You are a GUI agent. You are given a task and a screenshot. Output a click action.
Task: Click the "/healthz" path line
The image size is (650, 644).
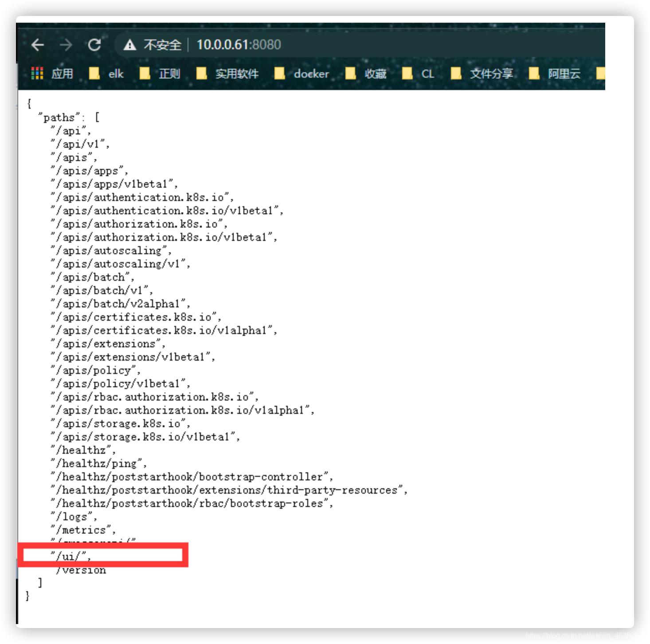tap(83, 450)
